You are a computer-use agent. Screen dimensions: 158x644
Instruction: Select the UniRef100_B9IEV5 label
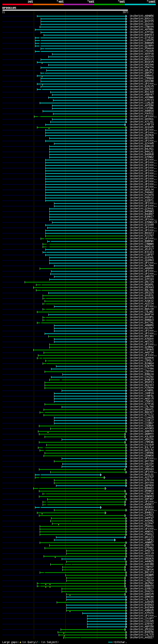(142, 62)
